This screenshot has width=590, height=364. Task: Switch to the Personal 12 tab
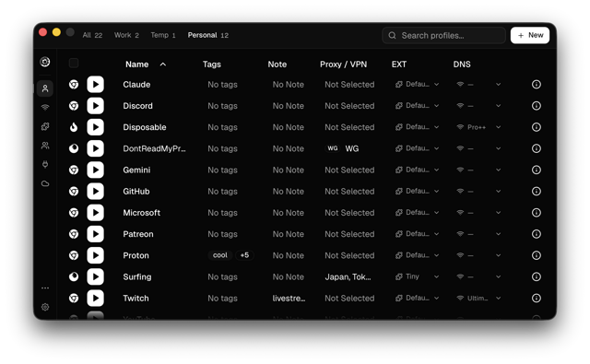[x=208, y=35]
